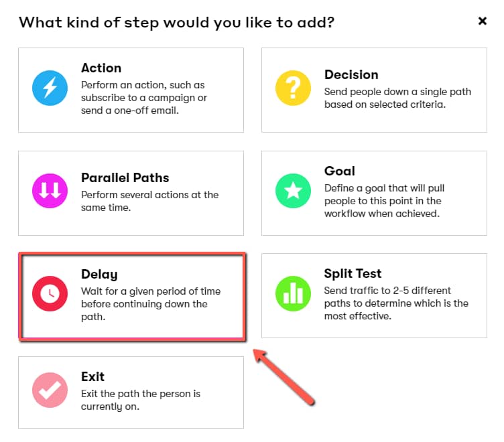Pick the Decision step heading
This screenshot has height=442, width=504.
pyautogui.click(x=351, y=75)
